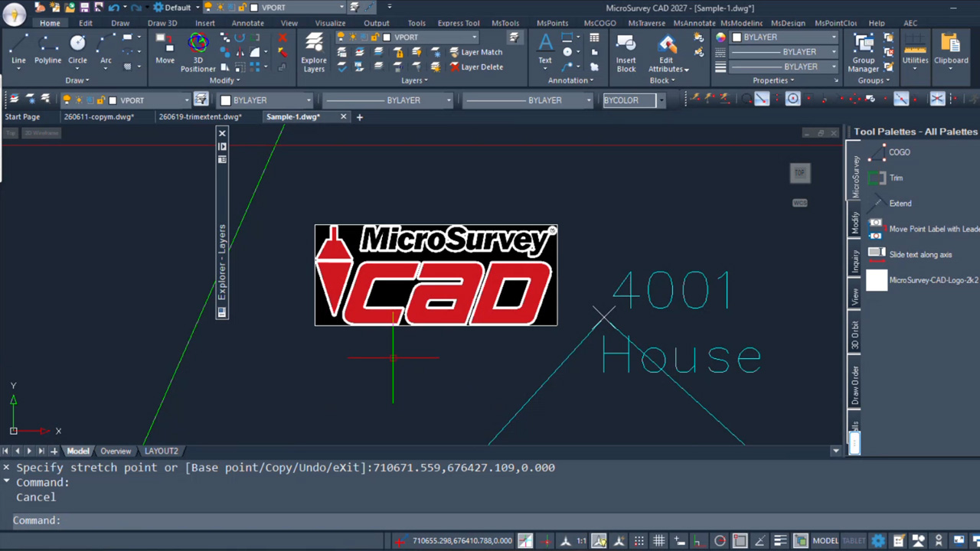The height and width of the screenshot is (551, 980).
Task: Click Insert Block
Action: (x=626, y=52)
